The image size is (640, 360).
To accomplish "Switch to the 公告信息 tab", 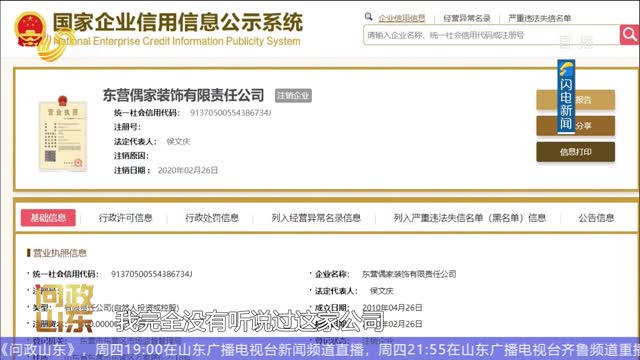I will [596, 218].
